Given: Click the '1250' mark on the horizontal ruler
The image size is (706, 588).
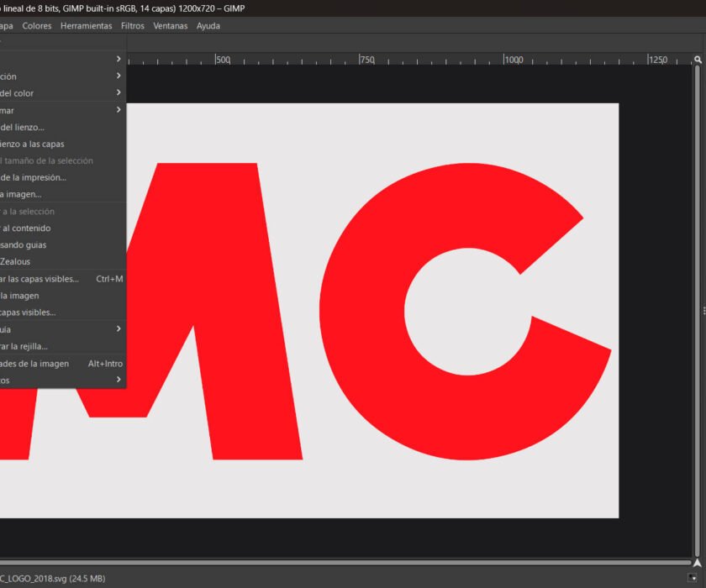Looking at the screenshot, I should [658, 60].
